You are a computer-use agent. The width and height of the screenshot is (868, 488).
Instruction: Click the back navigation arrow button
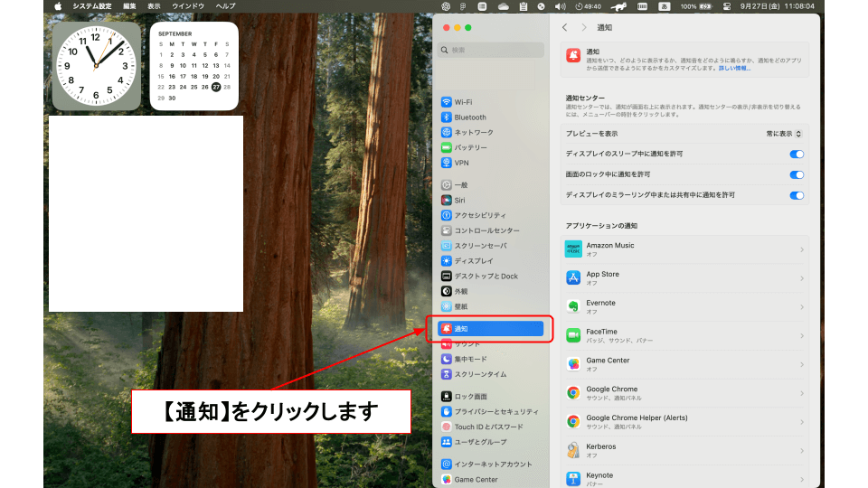[x=565, y=28]
